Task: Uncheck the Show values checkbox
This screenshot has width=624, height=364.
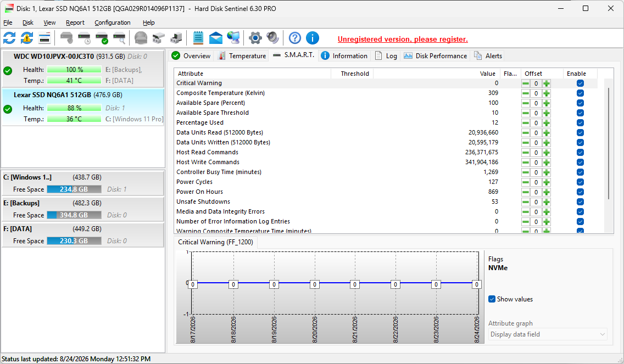Action: coord(492,299)
